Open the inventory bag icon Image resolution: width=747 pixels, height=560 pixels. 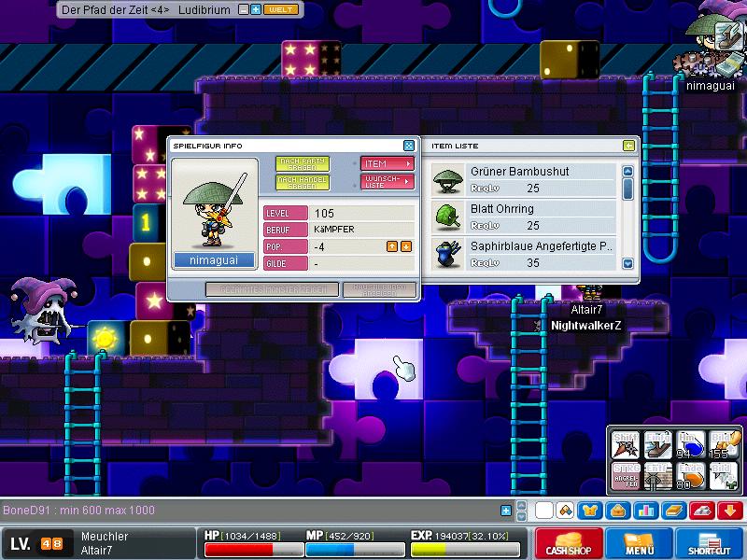click(x=618, y=511)
